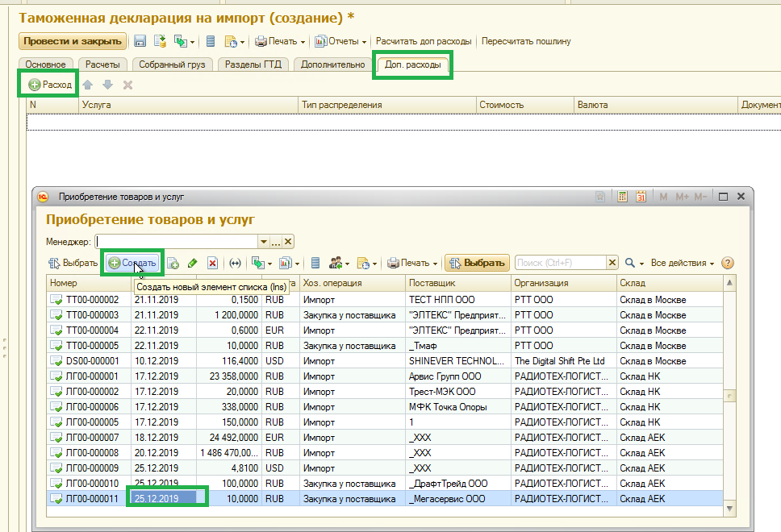Click the move down arrow icon below the tabs
The height and width of the screenshot is (532, 781).
(107, 85)
